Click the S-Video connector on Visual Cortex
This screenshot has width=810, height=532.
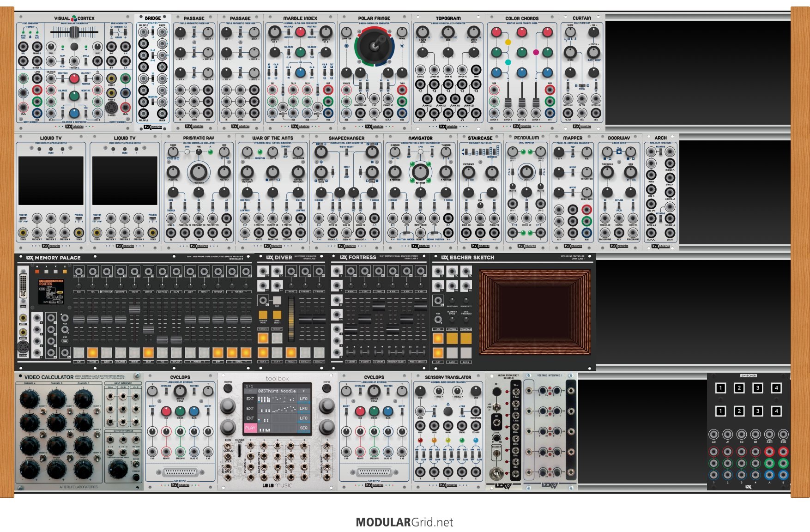click(111, 108)
